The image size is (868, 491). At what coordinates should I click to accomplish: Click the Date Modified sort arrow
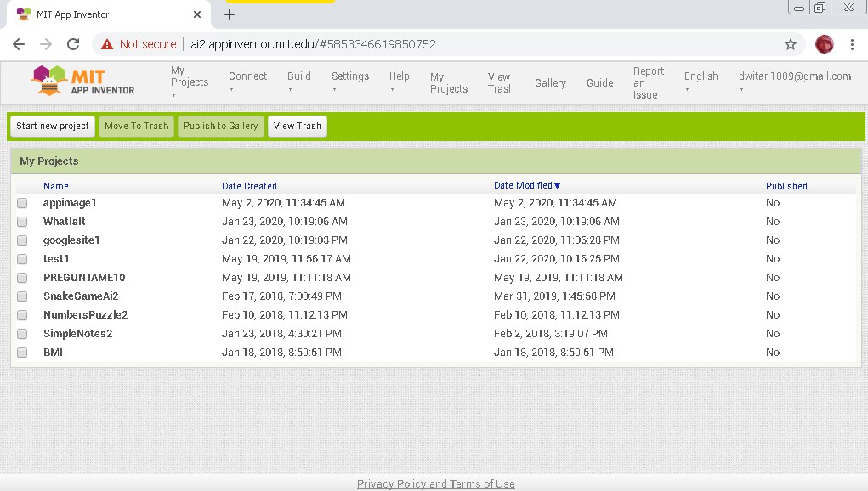pos(558,186)
